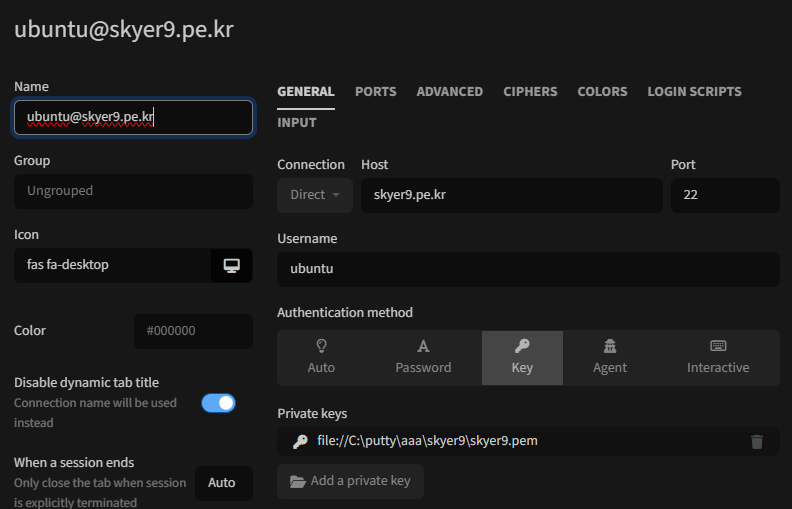Click the desktop icon preview button

click(x=232, y=265)
